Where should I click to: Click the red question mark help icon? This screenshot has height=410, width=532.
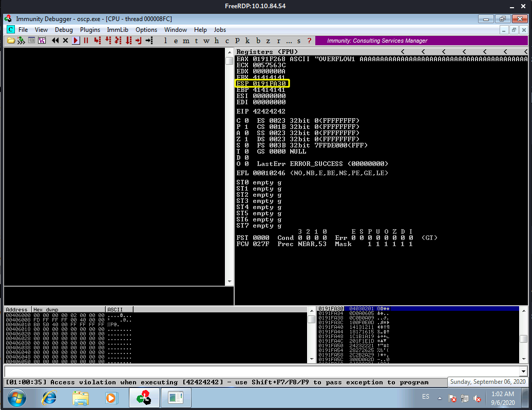(309, 41)
